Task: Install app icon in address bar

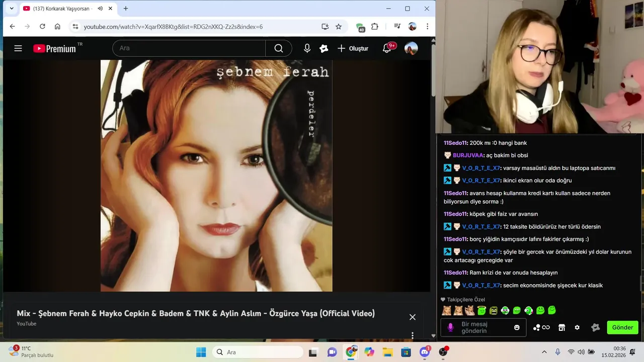Action: tap(325, 26)
